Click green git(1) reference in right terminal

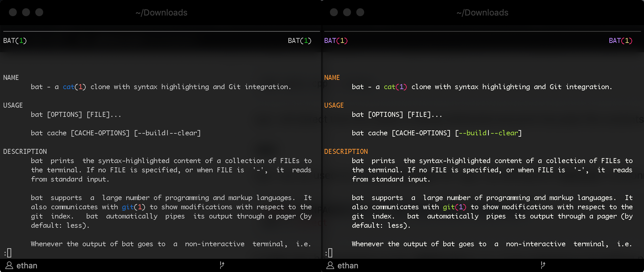tap(454, 207)
